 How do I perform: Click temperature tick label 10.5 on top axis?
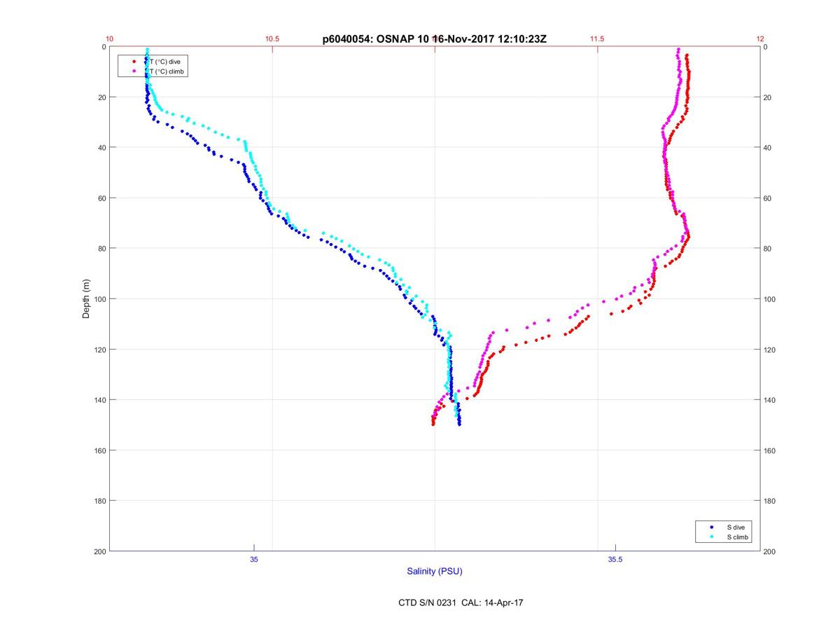(272, 39)
